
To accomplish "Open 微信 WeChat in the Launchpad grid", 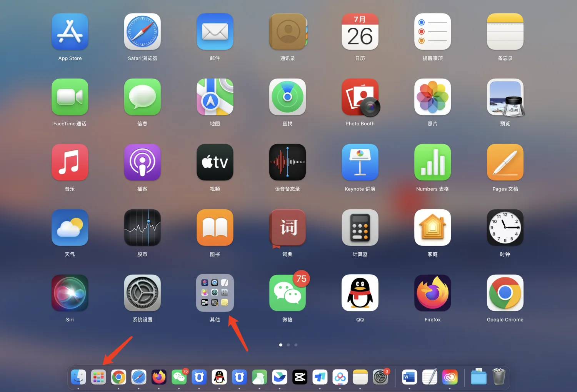I will tap(287, 293).
